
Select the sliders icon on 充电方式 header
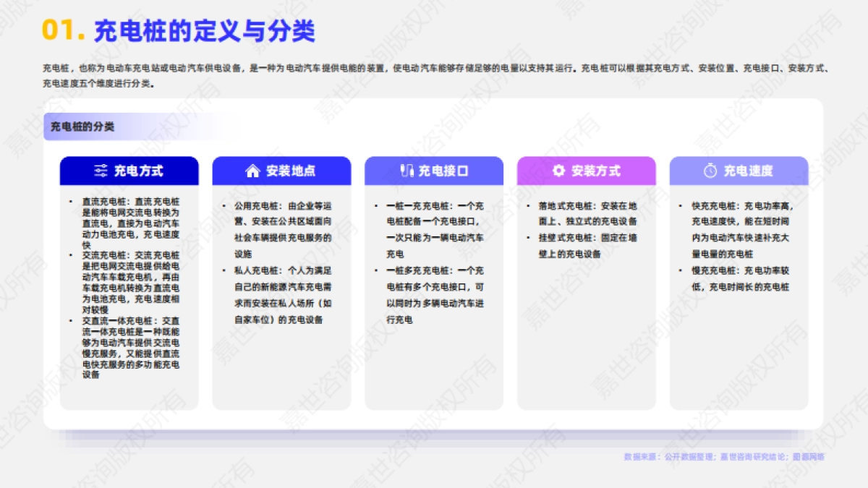point(101,171)
